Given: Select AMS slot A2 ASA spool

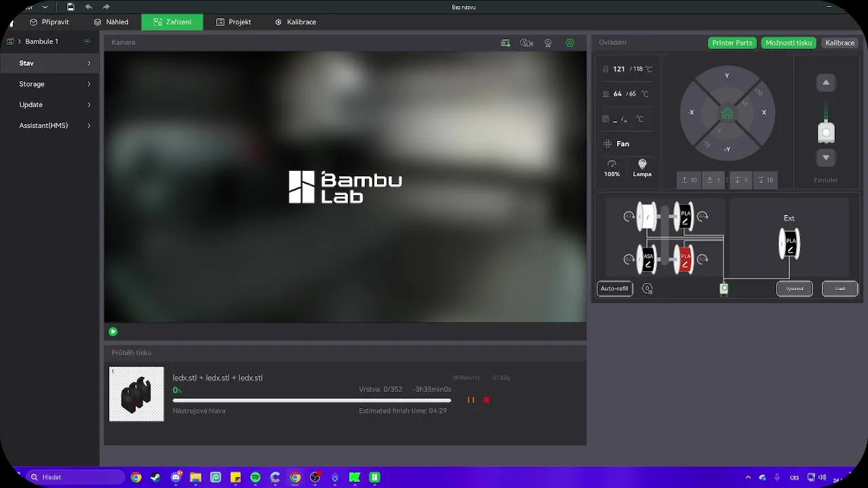Looking at the screenshot, I should [x=647, y=259].
